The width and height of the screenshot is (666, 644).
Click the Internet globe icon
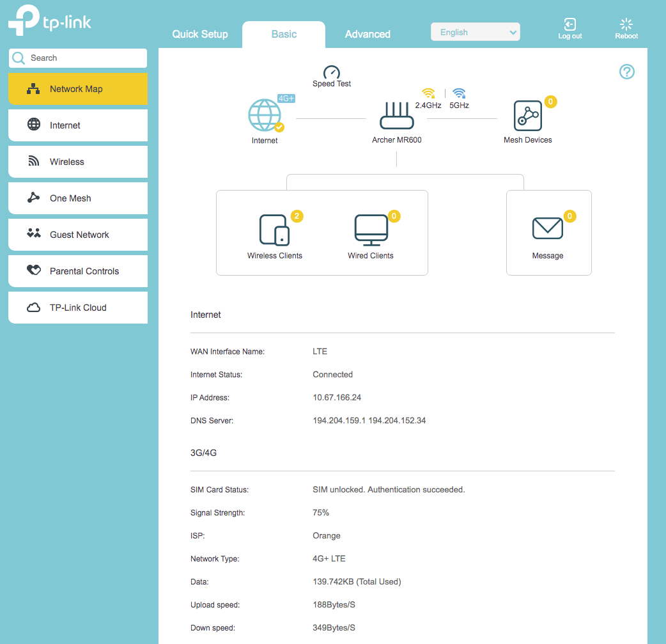265,116
